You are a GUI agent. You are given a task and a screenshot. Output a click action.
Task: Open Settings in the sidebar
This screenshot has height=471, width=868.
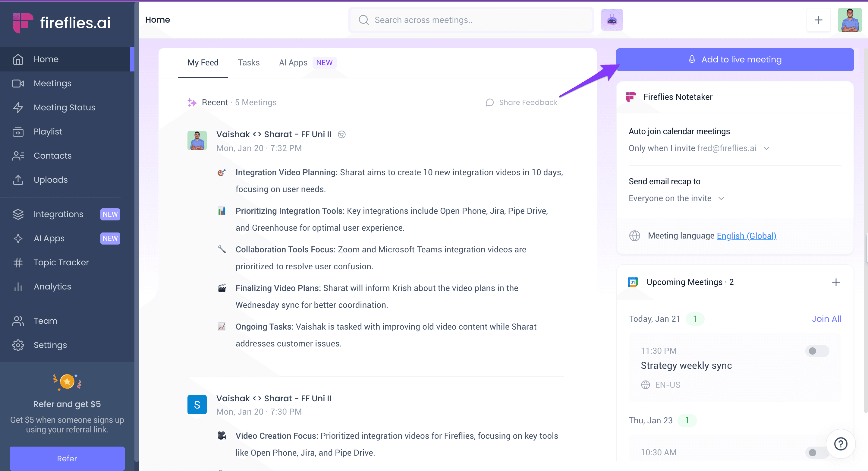(x=67, y=345)
